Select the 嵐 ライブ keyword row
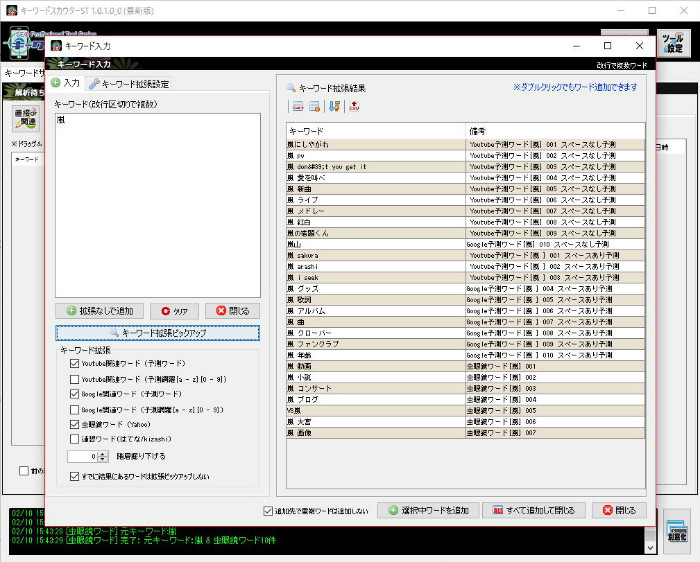 (x=466, y=200)
